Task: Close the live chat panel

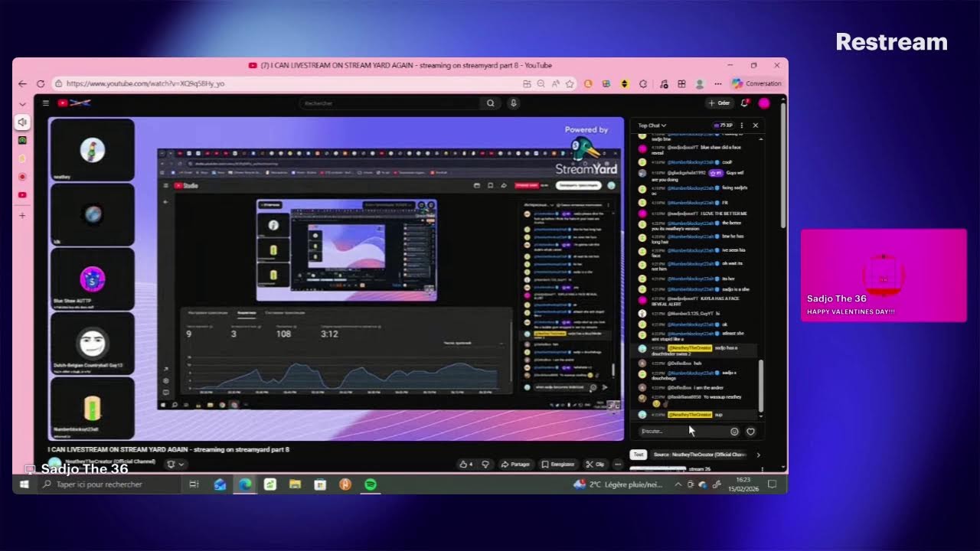Action: point(756,126)
